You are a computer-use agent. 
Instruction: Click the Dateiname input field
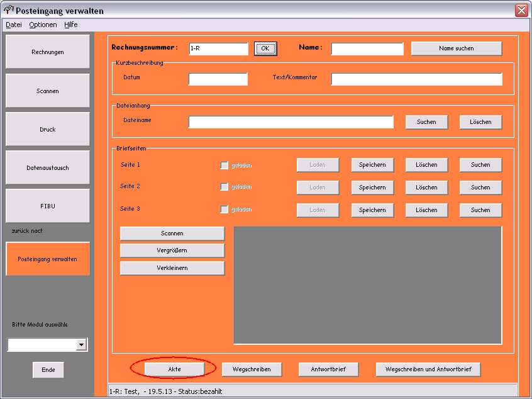click(291, 122)
